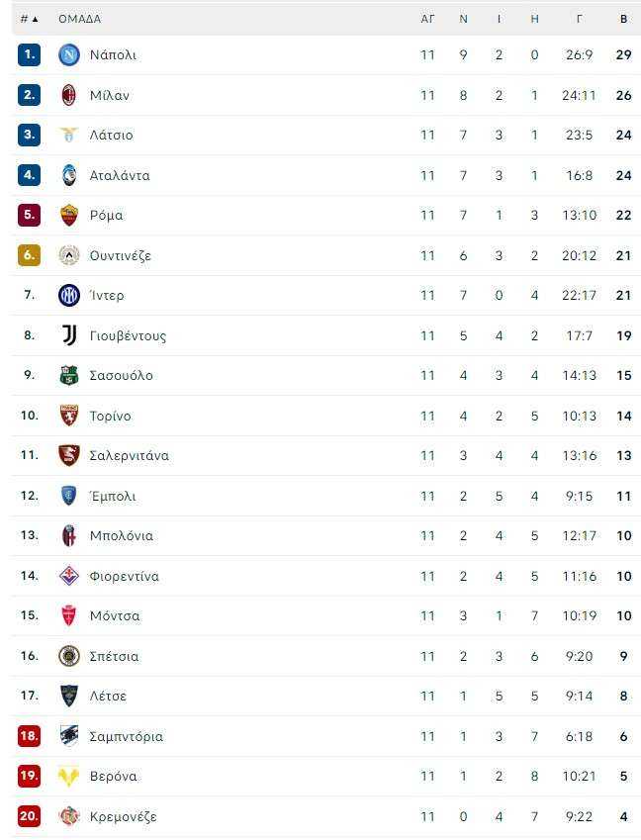Sort standings by the ΟΜΑΔΑ column header

[80, 19]
